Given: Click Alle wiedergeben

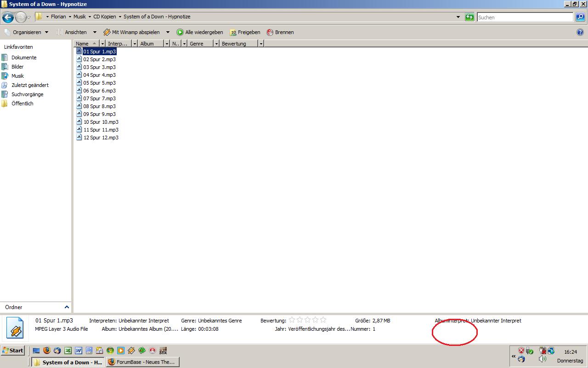Looking at the screenshot, I should coord(200,32).
